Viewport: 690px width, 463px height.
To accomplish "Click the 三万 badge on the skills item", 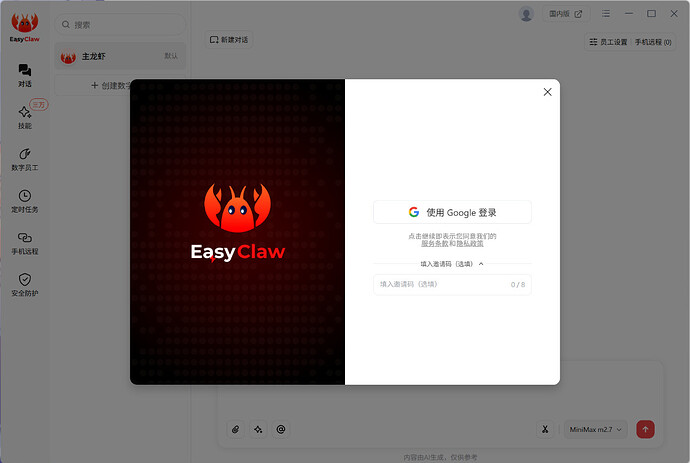I will (x=39, y=105).
